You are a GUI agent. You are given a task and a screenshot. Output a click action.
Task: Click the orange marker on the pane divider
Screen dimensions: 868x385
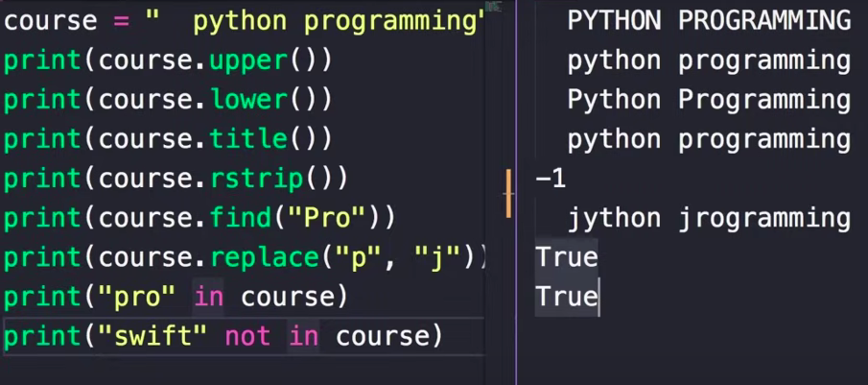(x=508, y=194)
